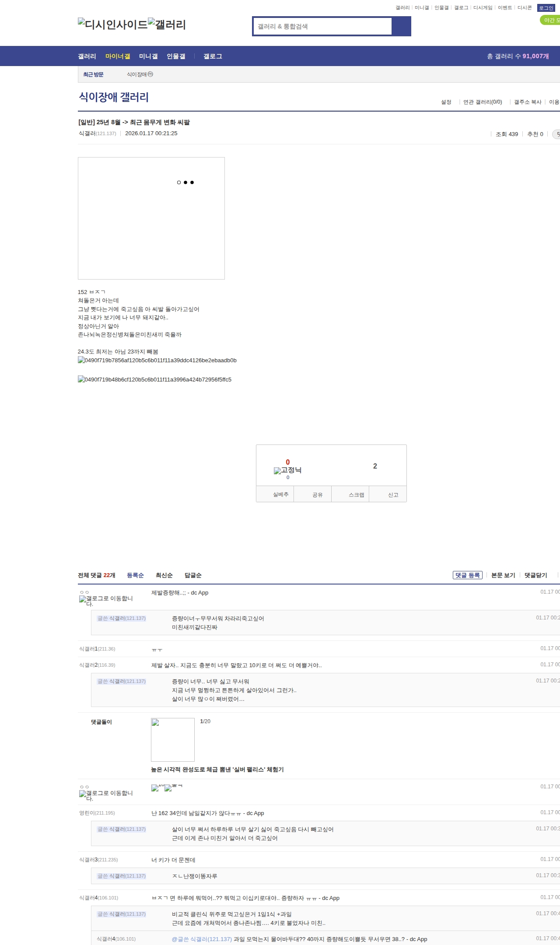
Task: Open the 설정 settings menu
Action: coord(446,102)
